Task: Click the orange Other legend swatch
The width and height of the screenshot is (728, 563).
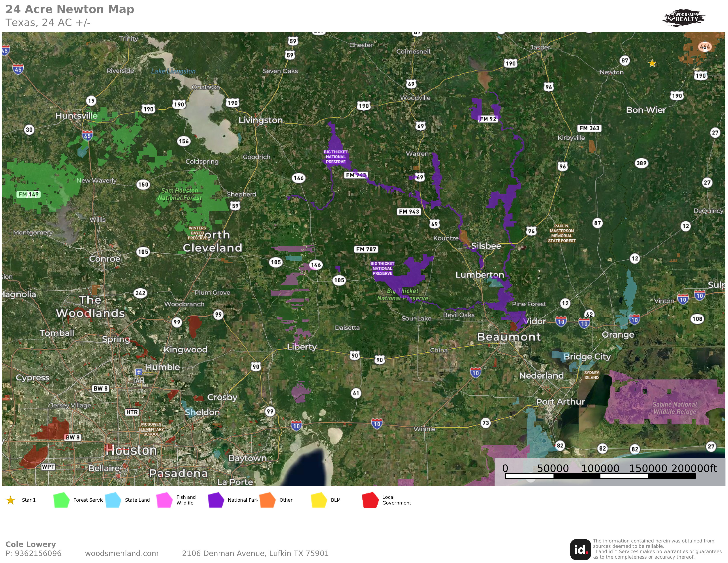Action: (267, 500)
